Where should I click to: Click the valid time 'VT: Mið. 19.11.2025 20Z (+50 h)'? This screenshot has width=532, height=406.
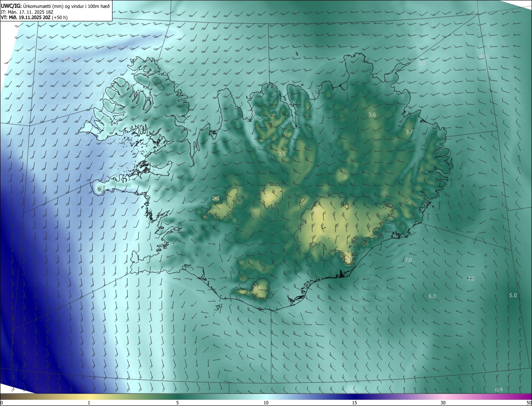click(x=34, y=17)
